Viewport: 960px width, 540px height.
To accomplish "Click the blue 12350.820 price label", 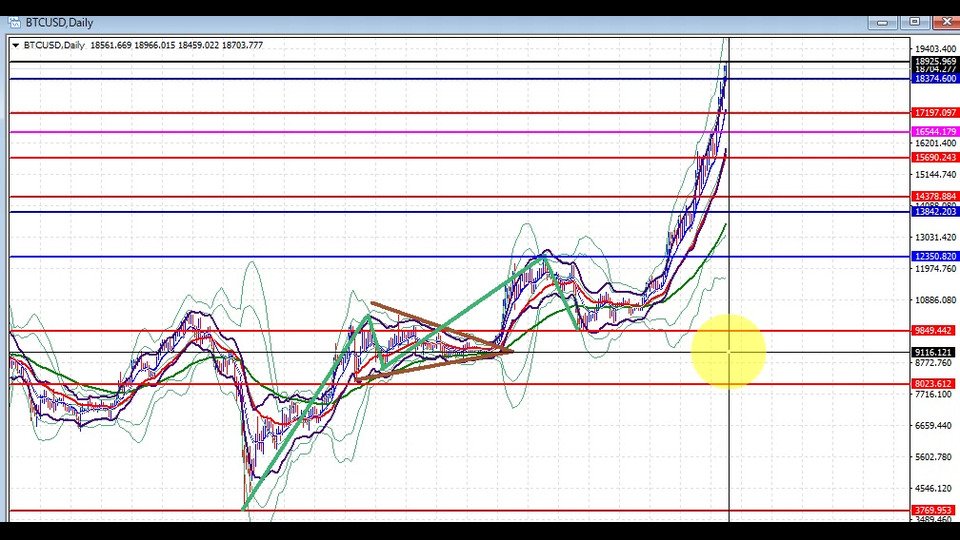I will coord(935,257).
